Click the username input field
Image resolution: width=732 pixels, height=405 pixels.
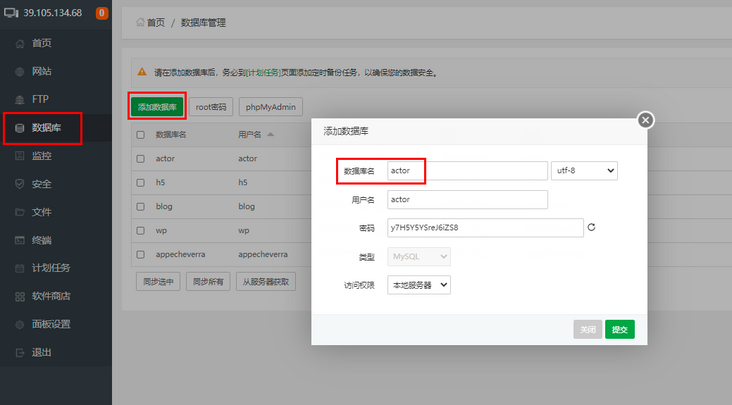click(467, 200)
